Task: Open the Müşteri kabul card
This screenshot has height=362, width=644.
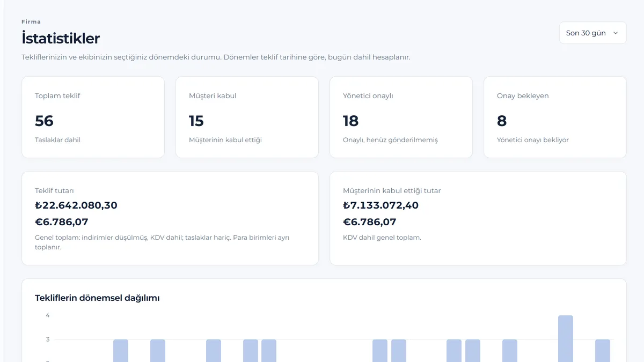Action: (247, 117)
